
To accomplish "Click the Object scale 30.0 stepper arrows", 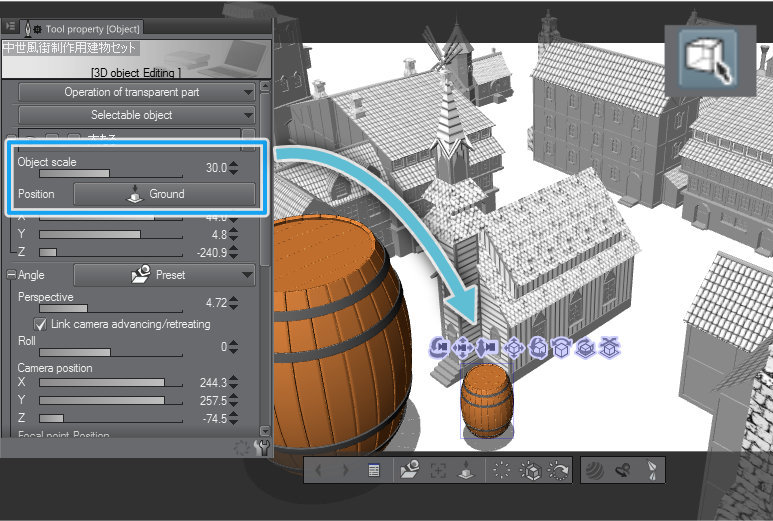I will tap(233, 168).
